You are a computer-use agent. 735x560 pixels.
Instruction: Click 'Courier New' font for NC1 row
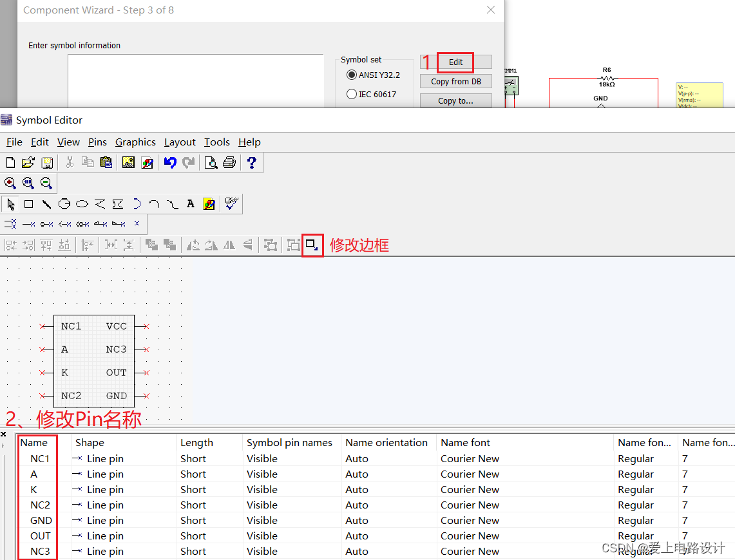[470, 458]
